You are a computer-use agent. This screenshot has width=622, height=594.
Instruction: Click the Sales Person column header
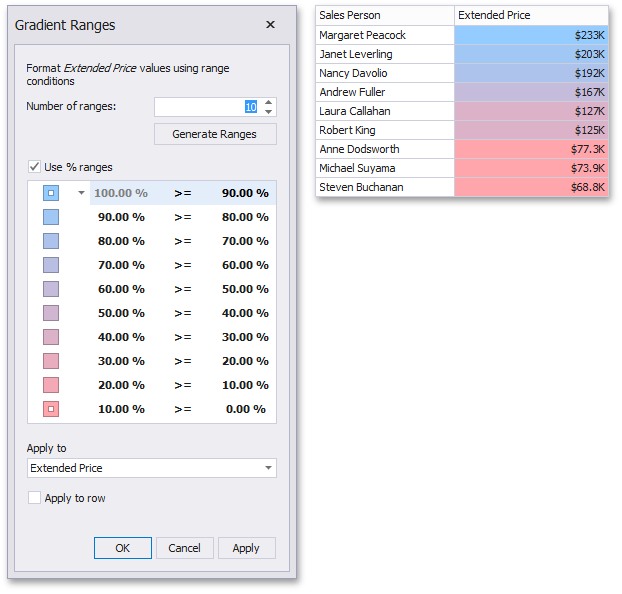(x=384, y=16)
